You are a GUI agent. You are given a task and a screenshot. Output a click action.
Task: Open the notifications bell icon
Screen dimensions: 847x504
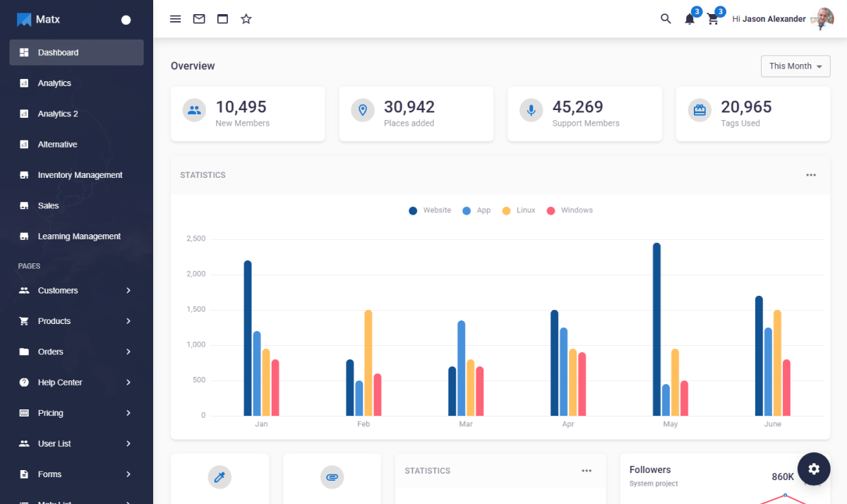tap(690, 19)
